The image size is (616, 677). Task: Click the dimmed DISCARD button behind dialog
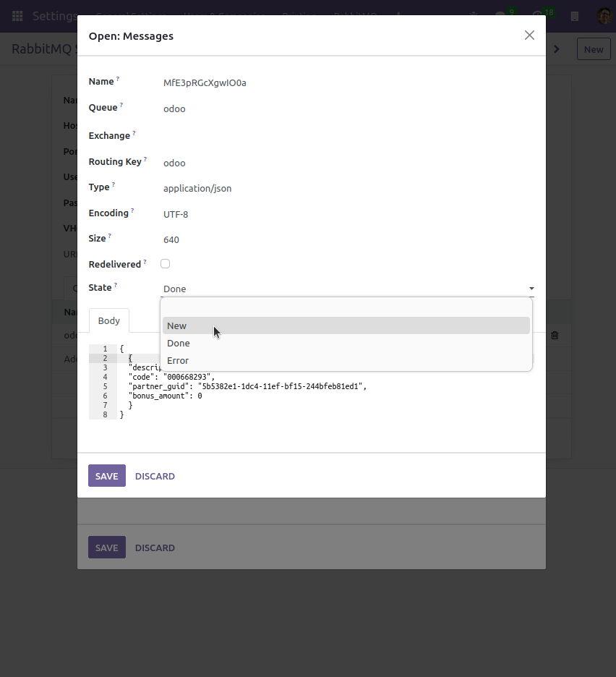[155, 548]
